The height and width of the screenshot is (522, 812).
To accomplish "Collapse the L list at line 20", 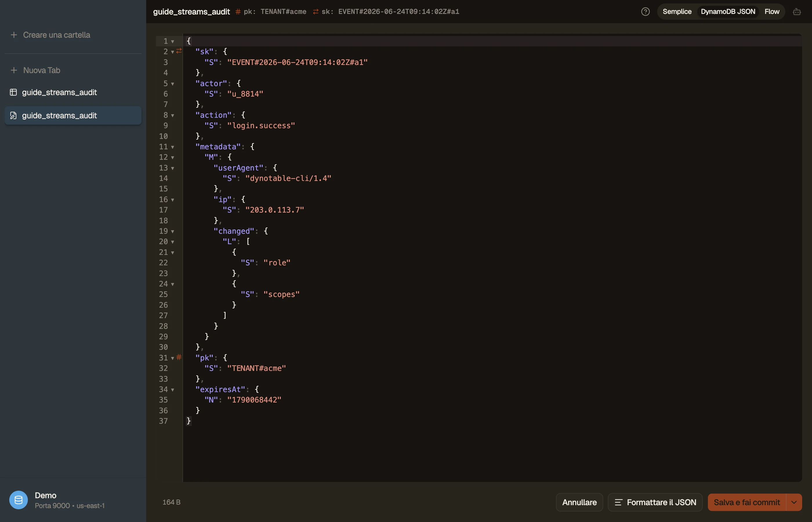I will (x=173, y=242).
